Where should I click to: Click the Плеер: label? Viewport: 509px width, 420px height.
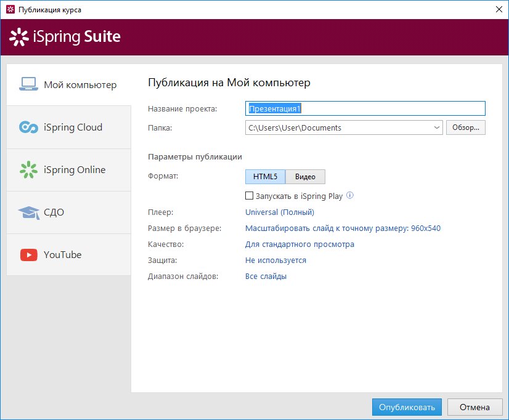point(161,212)
